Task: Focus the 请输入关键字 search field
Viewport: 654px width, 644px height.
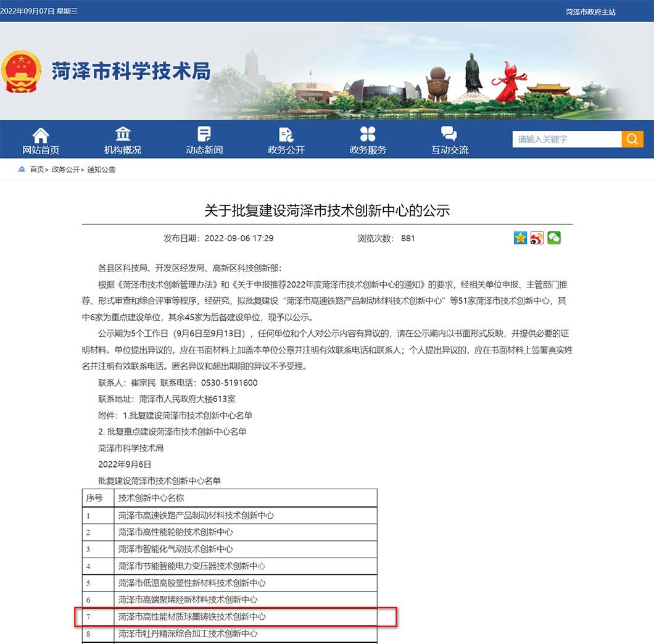Action: (567, 139)
